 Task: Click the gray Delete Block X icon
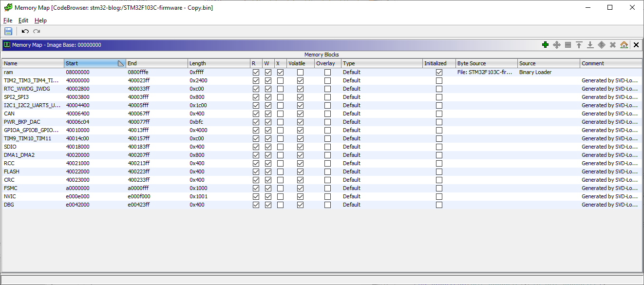coord(613,45)
